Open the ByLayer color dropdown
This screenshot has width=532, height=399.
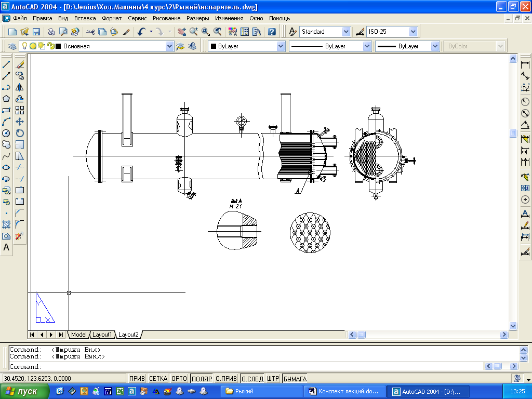tap(280, 46)
